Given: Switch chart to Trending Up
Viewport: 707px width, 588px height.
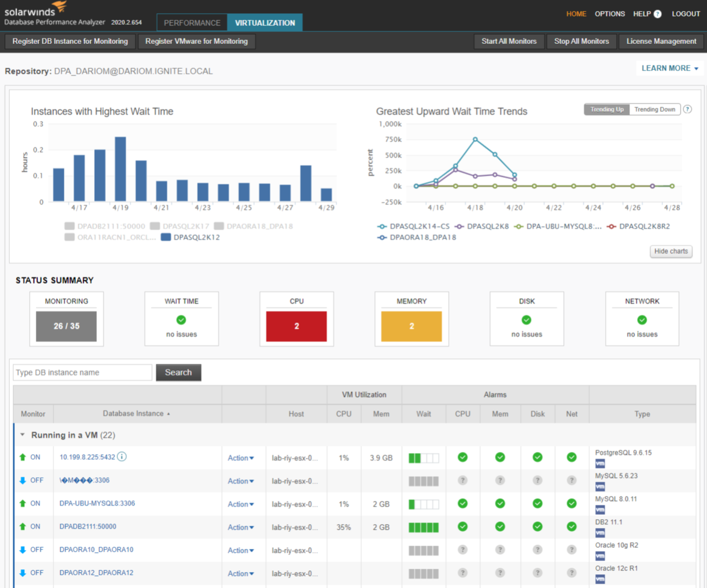Looking at the screenshot, I should [x=607, y=109].
